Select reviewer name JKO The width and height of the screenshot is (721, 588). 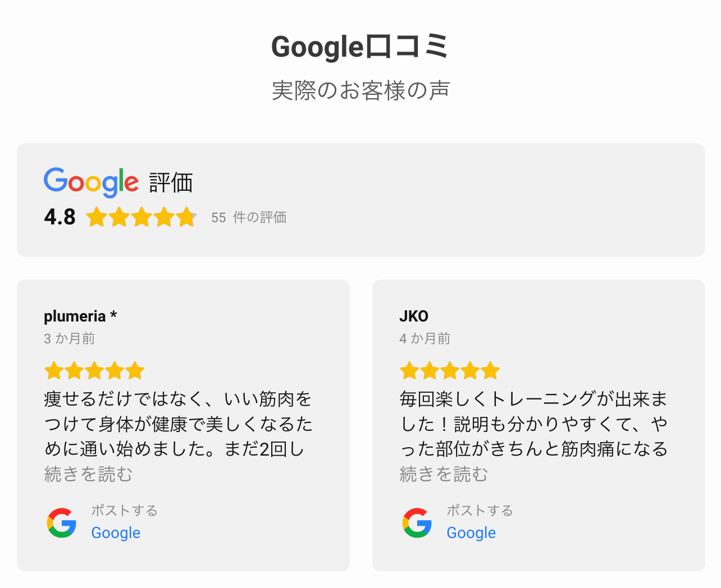point(414,316)
